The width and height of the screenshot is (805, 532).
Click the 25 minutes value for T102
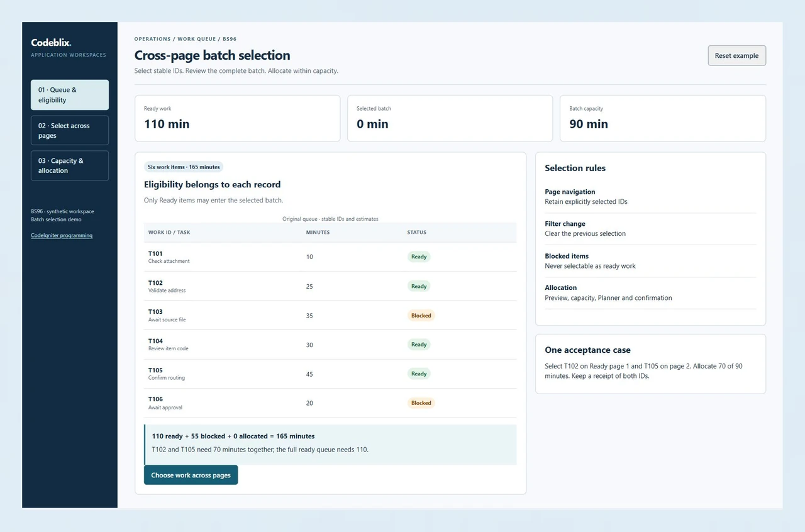[x=309, y=286]
